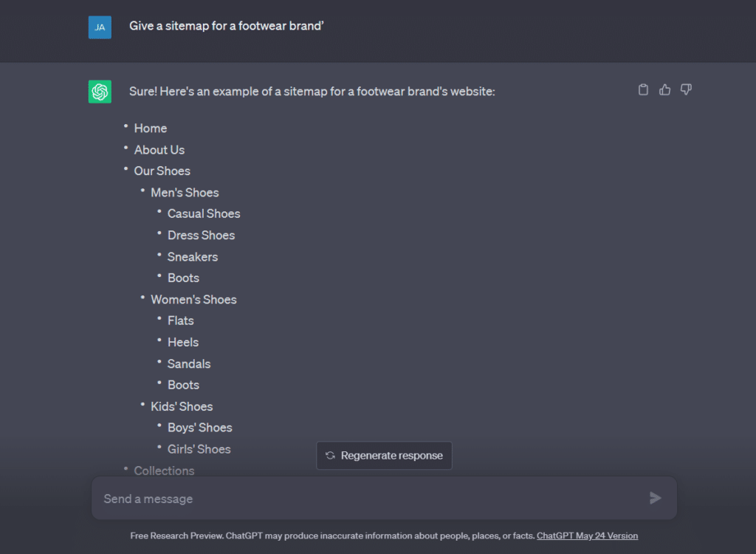Click the Home list item

(x=151, y=129)
